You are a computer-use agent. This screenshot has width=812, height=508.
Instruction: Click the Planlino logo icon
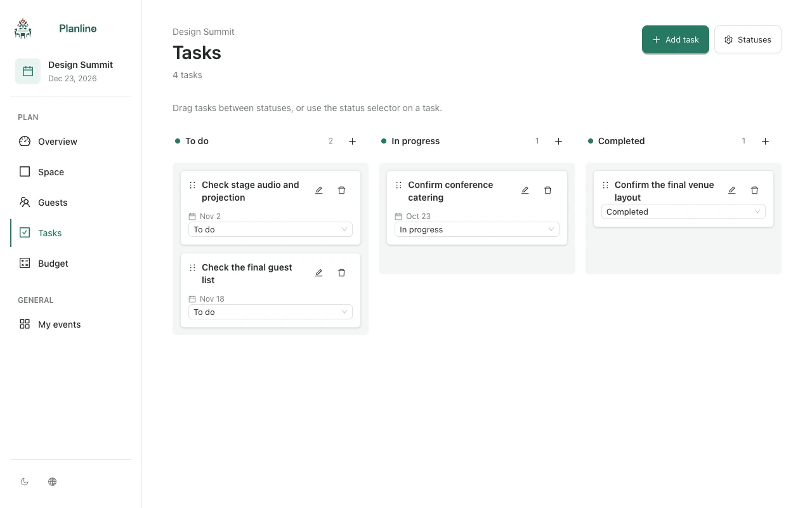point(23,29)
